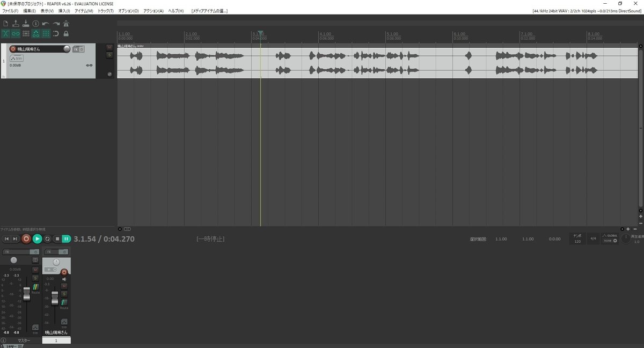Open the 挿入(I) menu
This screenshot has height=348, width=644.
click(64, 11)
